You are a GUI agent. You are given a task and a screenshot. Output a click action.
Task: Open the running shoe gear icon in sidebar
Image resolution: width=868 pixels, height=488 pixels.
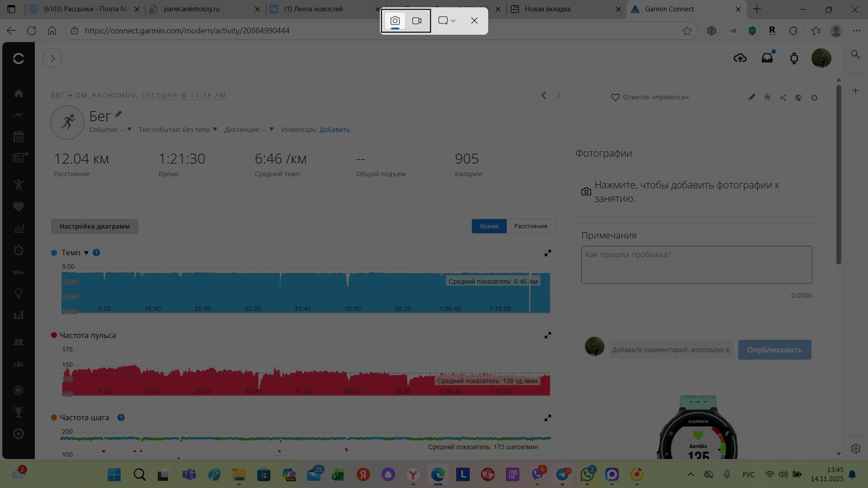pyautogui.click(x=19, y=272)
